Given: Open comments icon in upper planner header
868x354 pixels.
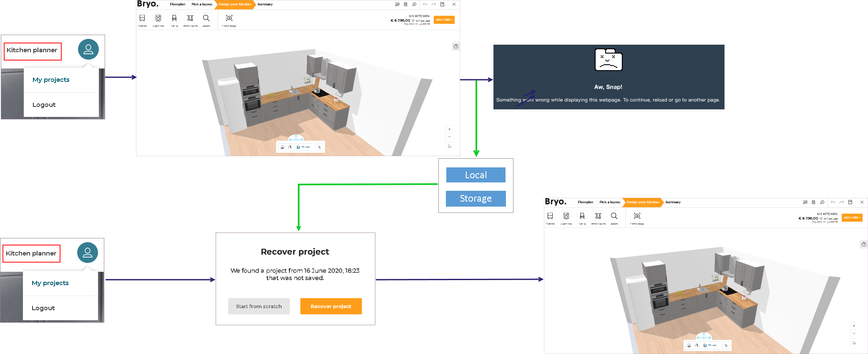Looking at the screenshot, I should click(x=397, y=4).
